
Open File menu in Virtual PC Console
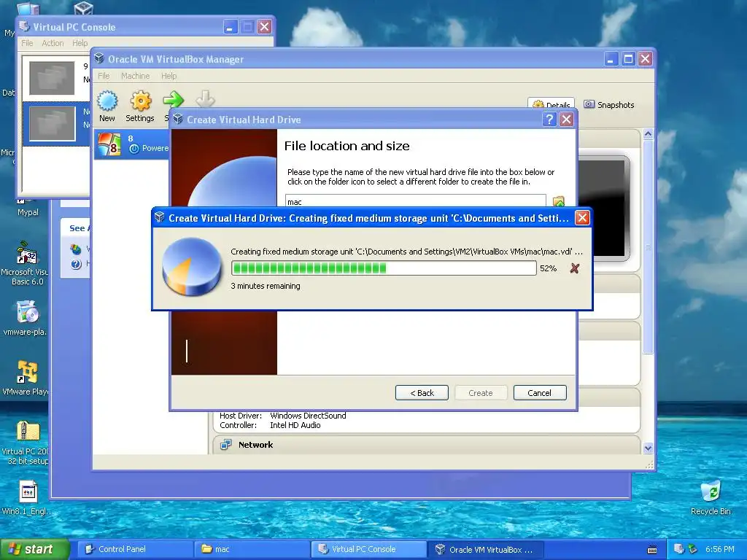[27, 43]
